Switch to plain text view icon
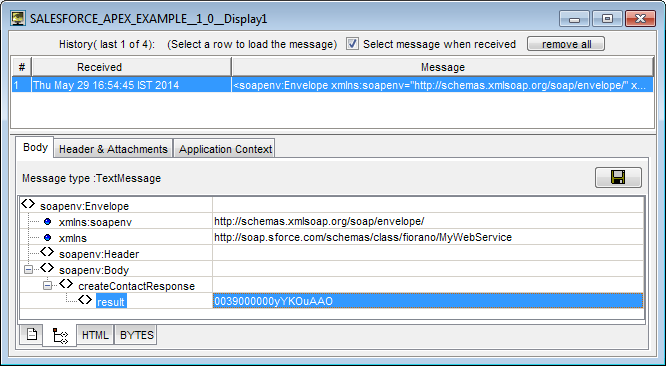 pos(31,335)
